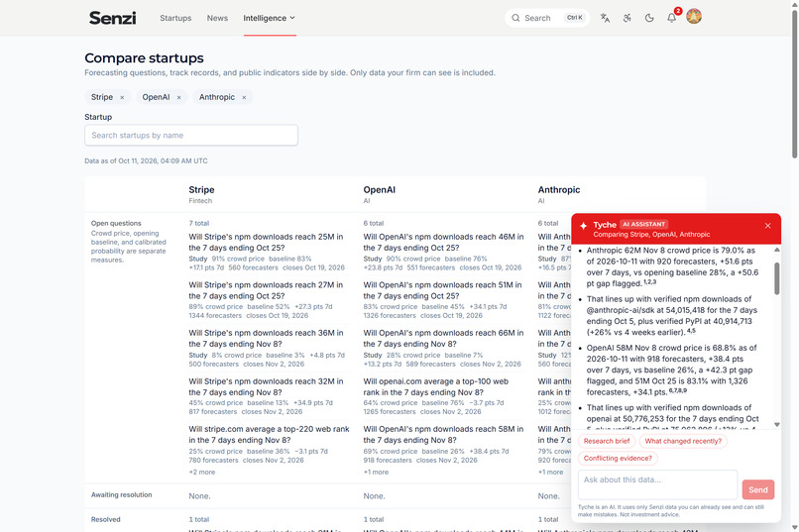Image resolution: width=799 pixels, height=532 pixels.
Task: Focus the Ask about this data input
Action: coord(657,484)
